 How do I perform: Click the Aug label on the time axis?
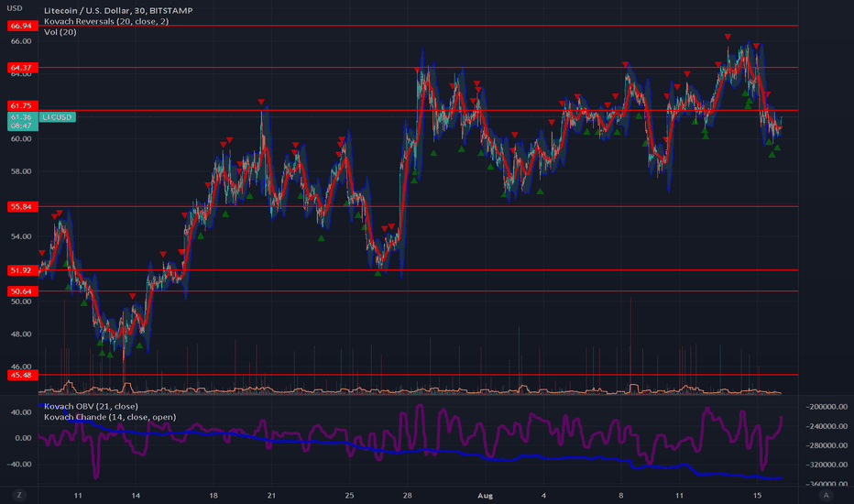pyautogui.click(x=485, y=495)
